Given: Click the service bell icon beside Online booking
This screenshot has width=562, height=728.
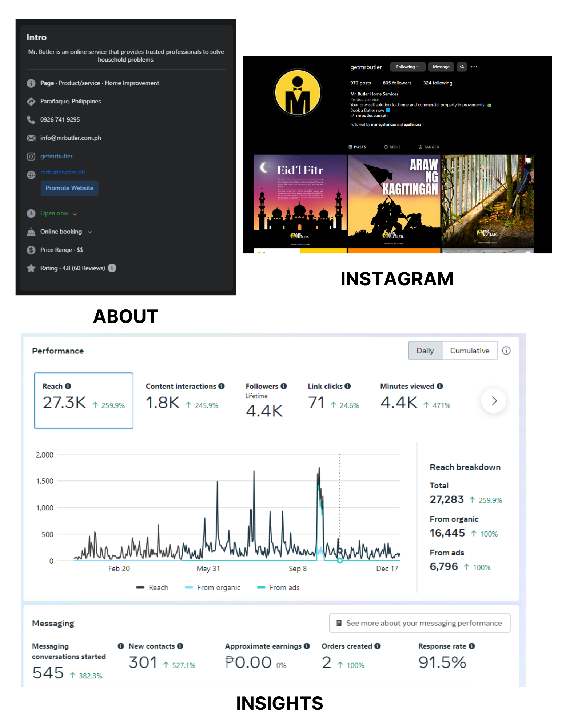Looking at the screenshot, I should click(x=31, y=232).
